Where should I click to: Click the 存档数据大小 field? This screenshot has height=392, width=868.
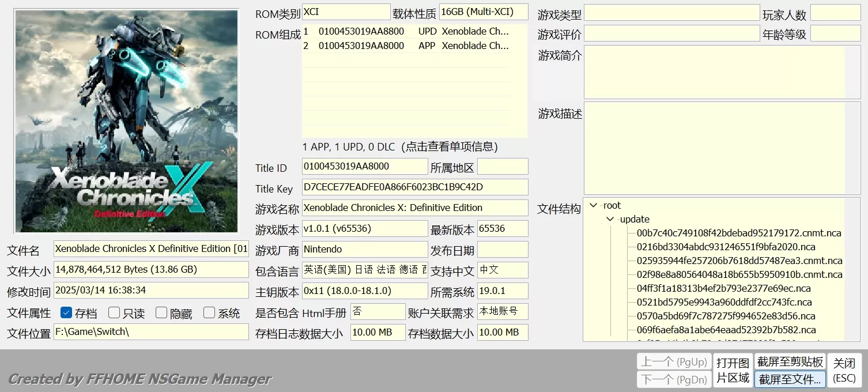tap(503, 333)
